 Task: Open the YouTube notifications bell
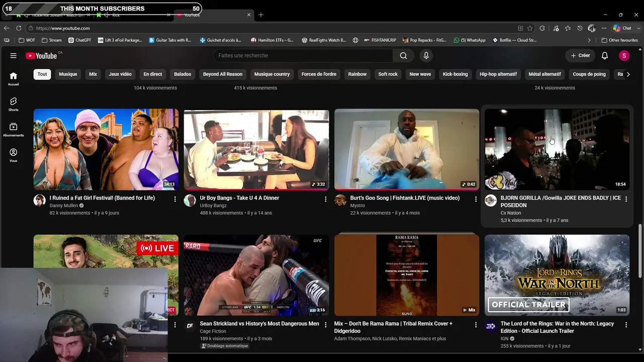tap(605, 56)
